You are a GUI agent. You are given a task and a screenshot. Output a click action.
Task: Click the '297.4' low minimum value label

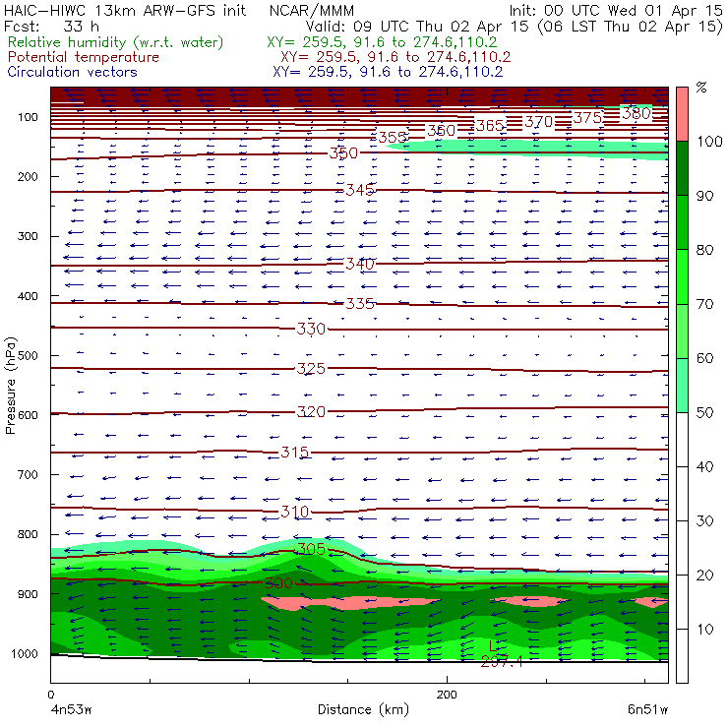pyautogui.click(x=502, y=661)
